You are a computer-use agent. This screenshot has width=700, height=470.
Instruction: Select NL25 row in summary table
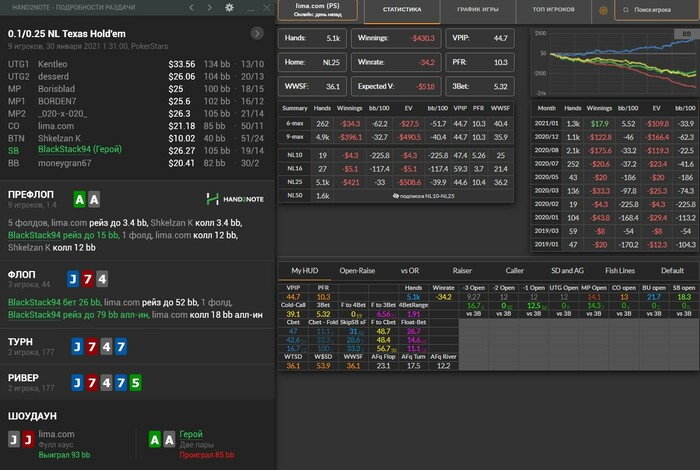[396, 182]
